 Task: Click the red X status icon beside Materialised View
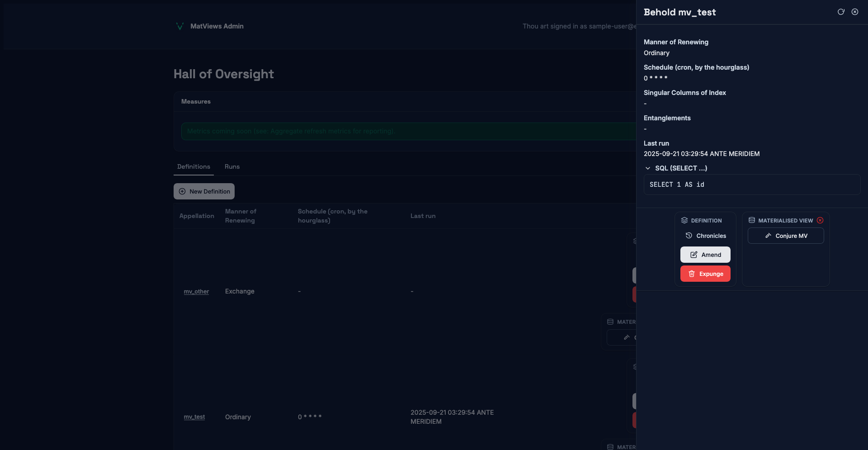click(x=820, y=220)
